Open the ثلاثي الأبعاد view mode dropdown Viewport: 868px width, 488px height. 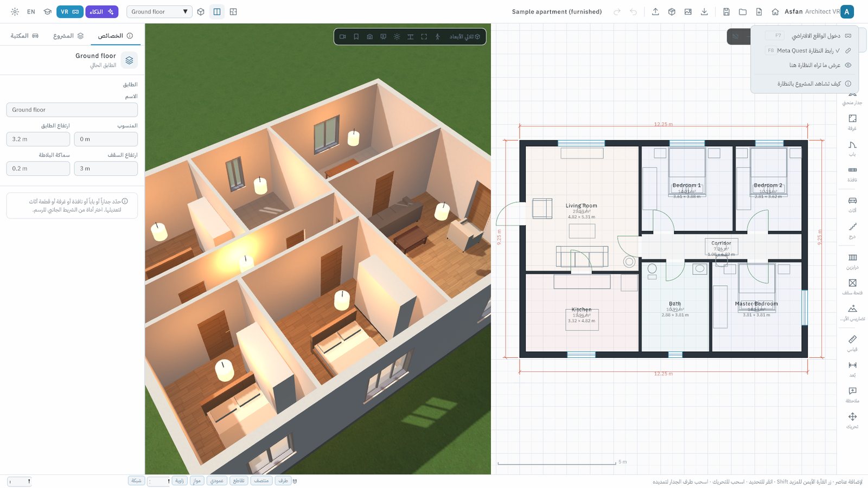(464, 37)
